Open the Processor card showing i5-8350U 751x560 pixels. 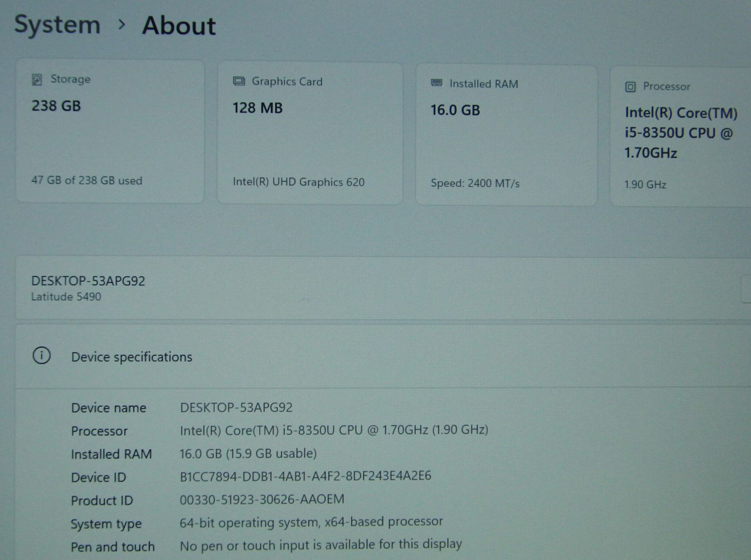click(x=681, y=133)
